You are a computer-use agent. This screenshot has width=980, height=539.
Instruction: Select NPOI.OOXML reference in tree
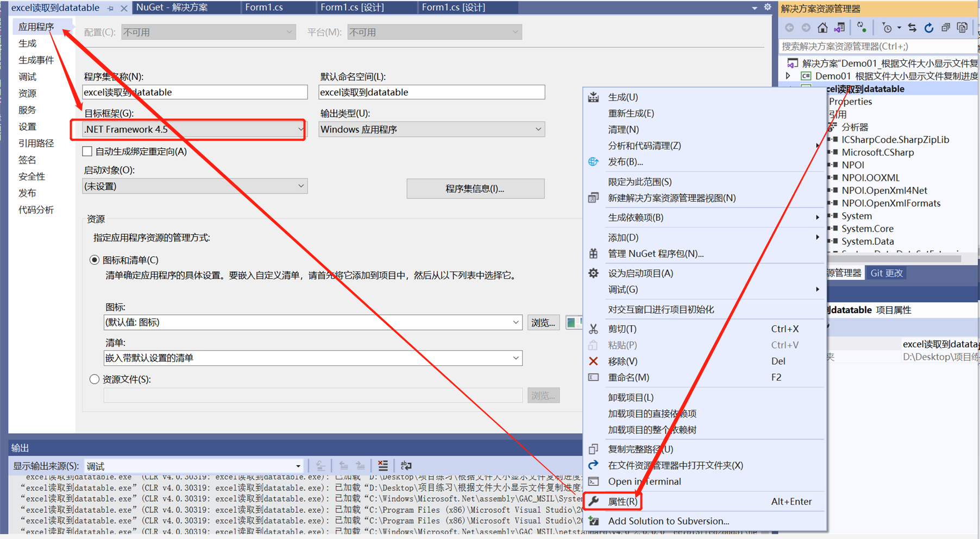point(871,177)
